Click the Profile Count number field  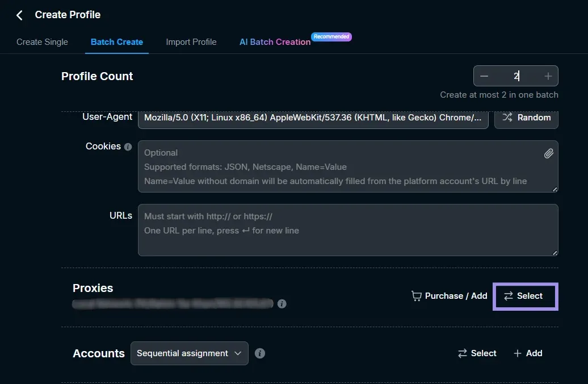point(516,76)
